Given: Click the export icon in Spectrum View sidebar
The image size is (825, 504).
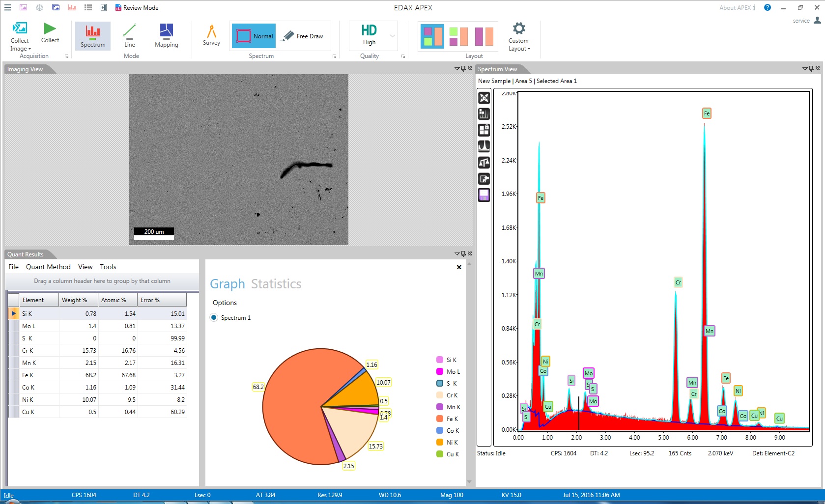Looking at the screenshot, I should [x=484, y=179].
